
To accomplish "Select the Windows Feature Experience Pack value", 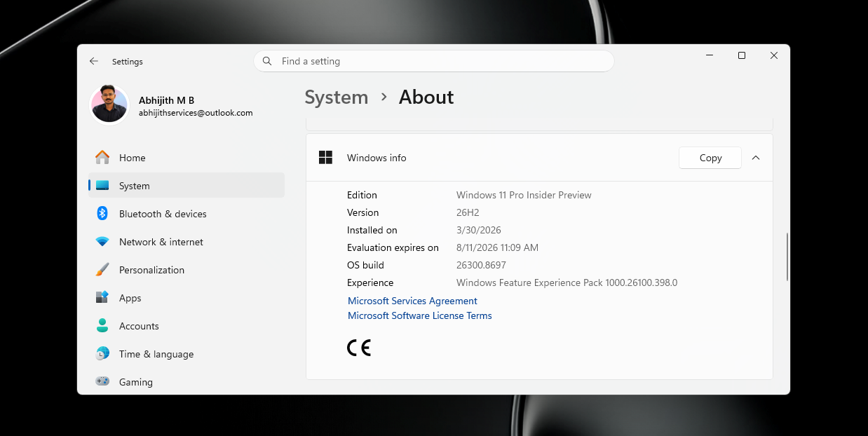I will [567, 282].
